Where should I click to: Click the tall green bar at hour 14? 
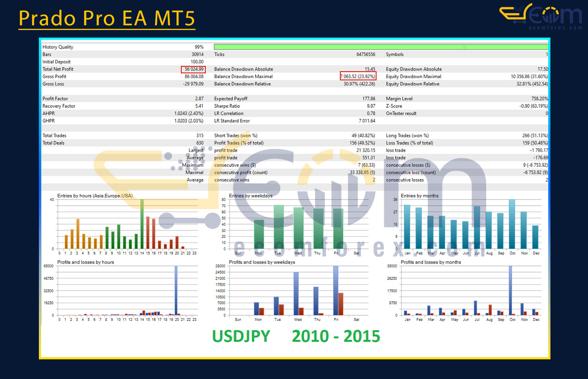[142, 224]
